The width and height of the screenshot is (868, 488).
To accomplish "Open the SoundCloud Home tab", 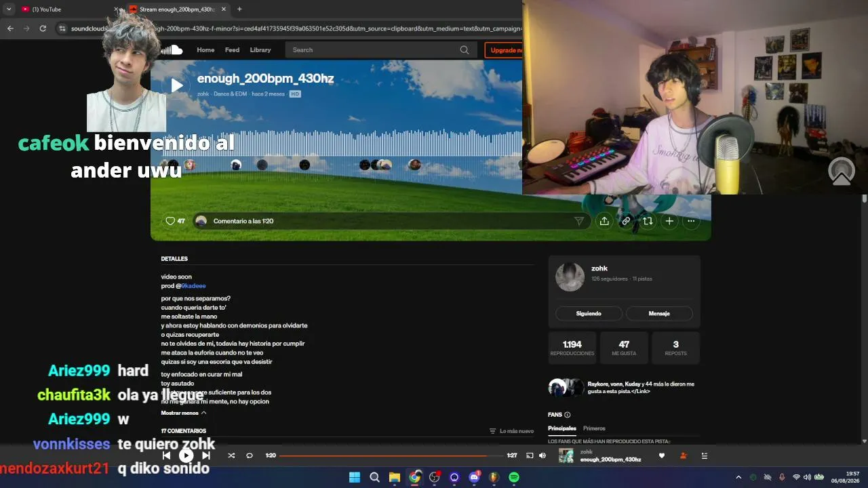I will [x=205, y=49].
